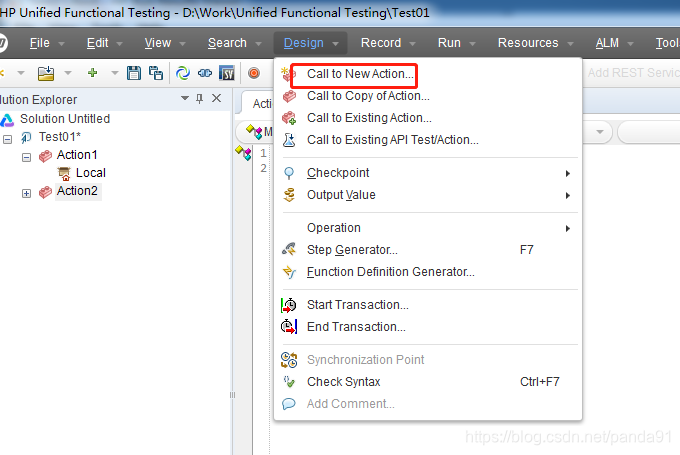
Task: Select End Transaction
Action: (428, 327)
